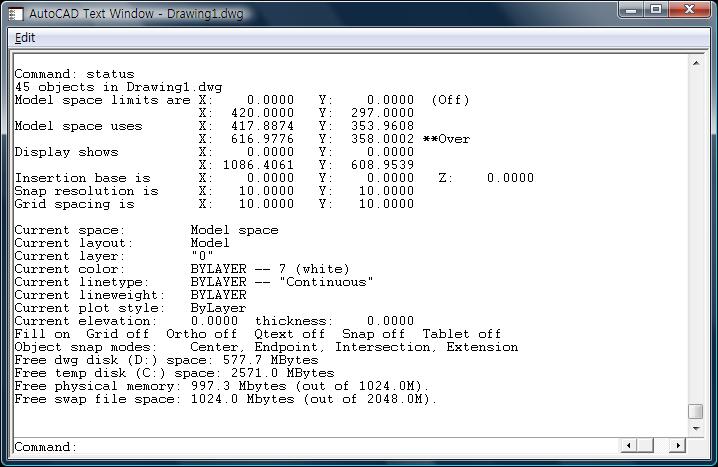Image resolution: width=718 pixels, height=467 pixels.
Task: Click '45 objects in Drawing1.dwg' text
Action: pyautogui.click(x=118, y=87)
